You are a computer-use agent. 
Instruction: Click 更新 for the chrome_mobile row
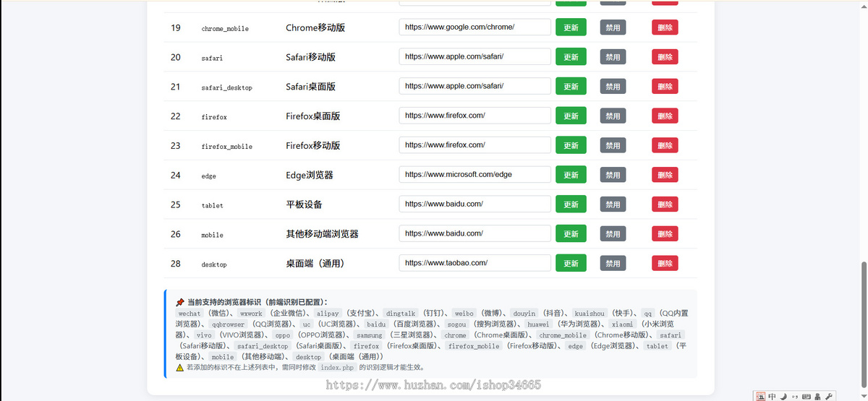pos(571,27)
